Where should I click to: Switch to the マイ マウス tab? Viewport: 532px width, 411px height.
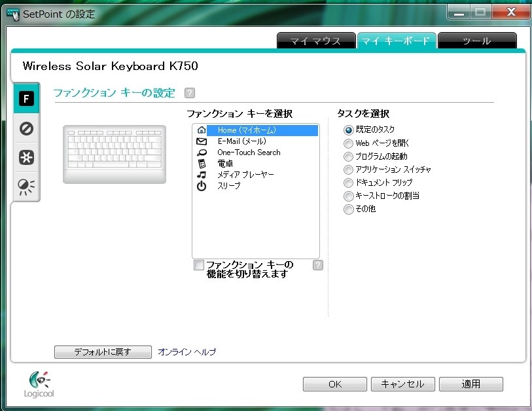316,40
